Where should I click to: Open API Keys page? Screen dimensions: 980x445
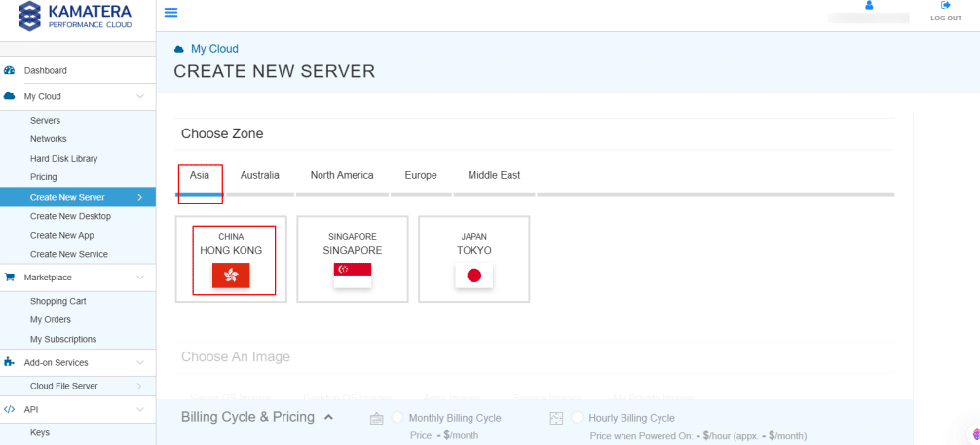point(39,432)
